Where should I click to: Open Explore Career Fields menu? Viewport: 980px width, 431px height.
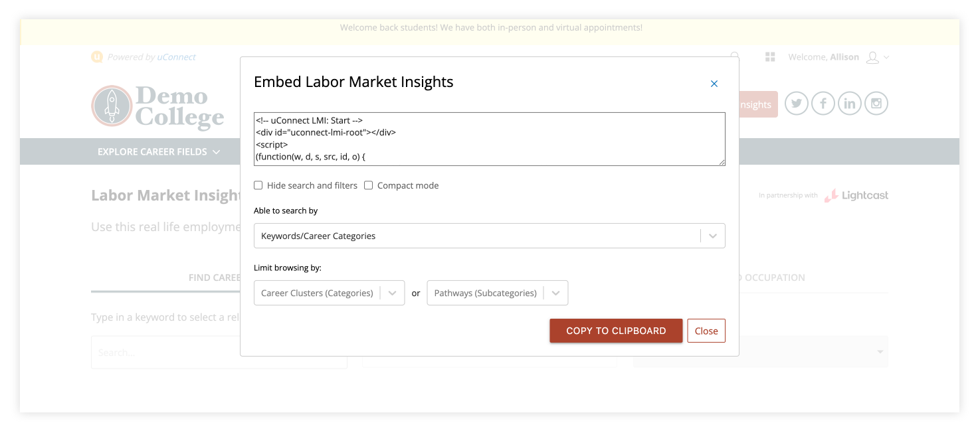158,152
